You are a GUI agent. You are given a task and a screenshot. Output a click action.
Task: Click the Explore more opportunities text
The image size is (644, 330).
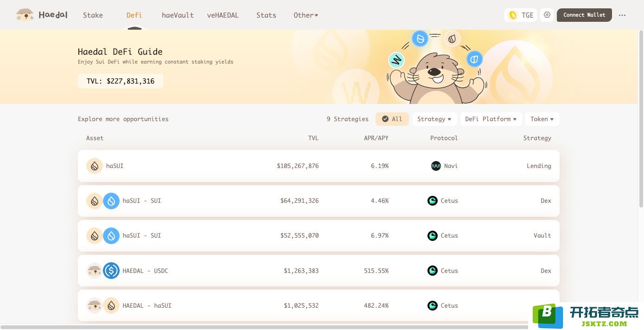pos(123,119)
